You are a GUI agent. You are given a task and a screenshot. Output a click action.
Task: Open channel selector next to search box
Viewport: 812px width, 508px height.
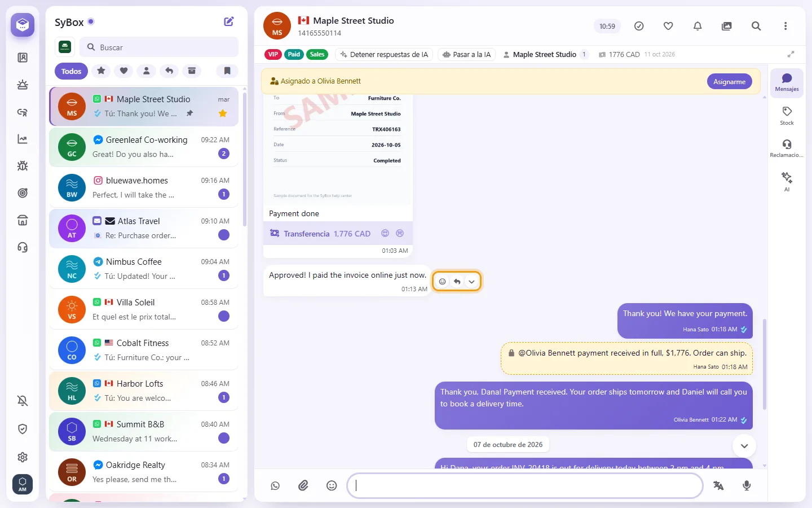tap(65, 47)
